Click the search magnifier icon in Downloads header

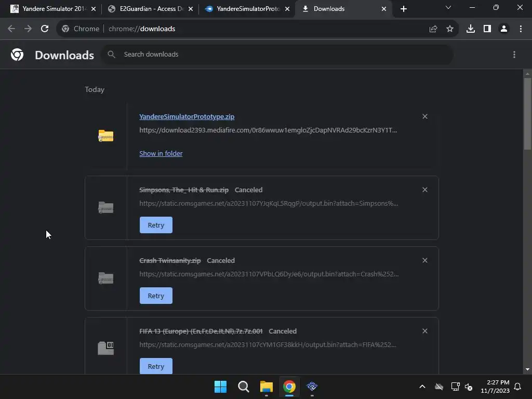point(111,54)
